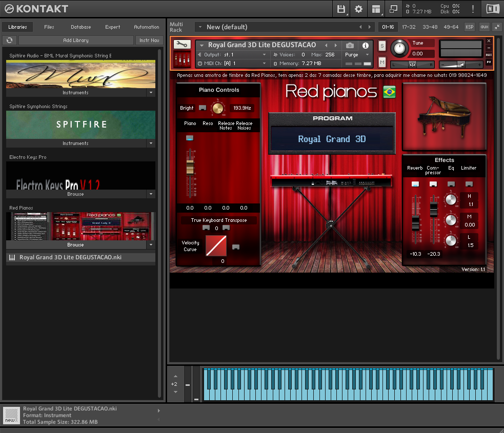Switch to the Automation tab
Viewport: 504px width, 433px height.
click(x=147, y=27)
